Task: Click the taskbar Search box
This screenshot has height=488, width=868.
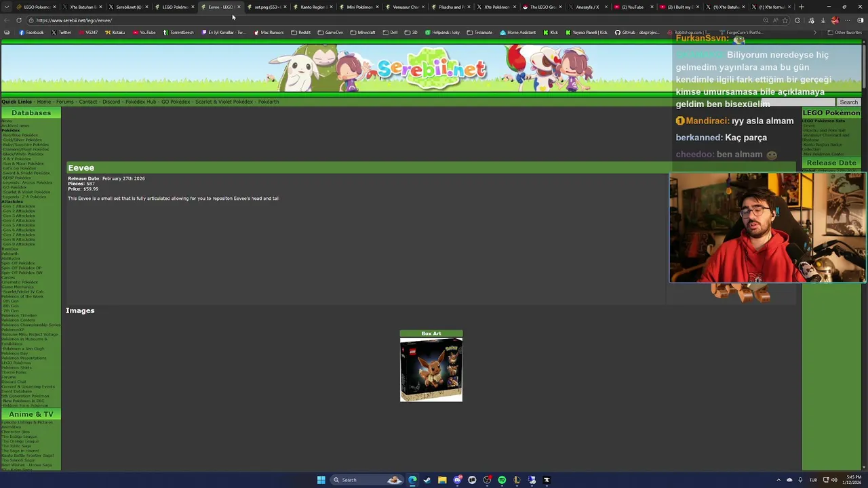Action: pyautogui.click(x=367, y=480)
